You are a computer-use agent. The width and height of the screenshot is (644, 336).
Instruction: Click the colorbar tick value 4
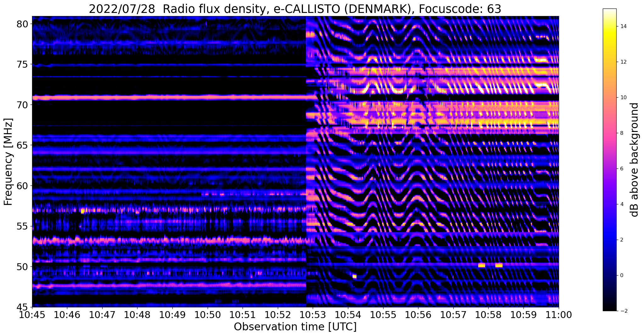point(621,204)
